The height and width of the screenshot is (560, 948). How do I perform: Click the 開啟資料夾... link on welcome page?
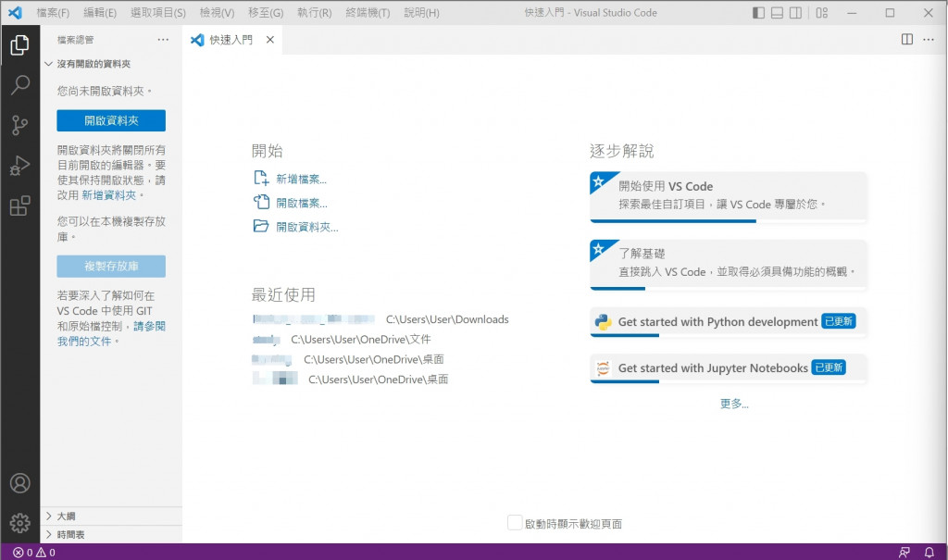[307, 227]
